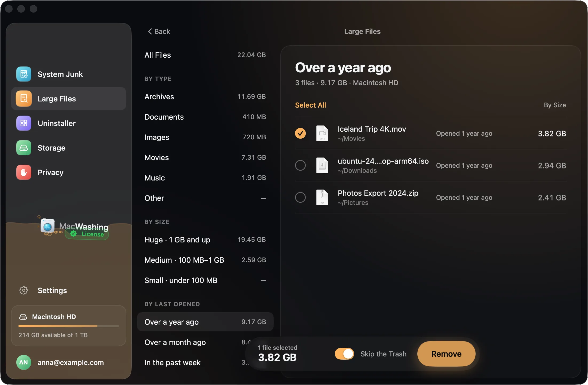Click anna@example.com account label
The image size is (588, 385).
tap(71, 363)
